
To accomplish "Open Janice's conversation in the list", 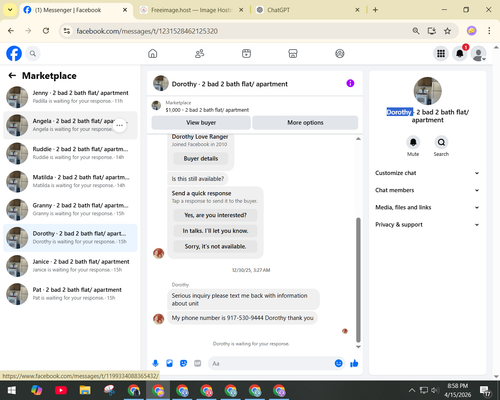I will pyautogui.click(x=70, y=266).
